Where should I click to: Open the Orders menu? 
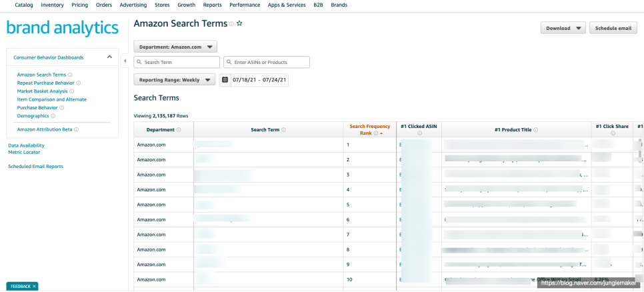[x=104, y=5]
